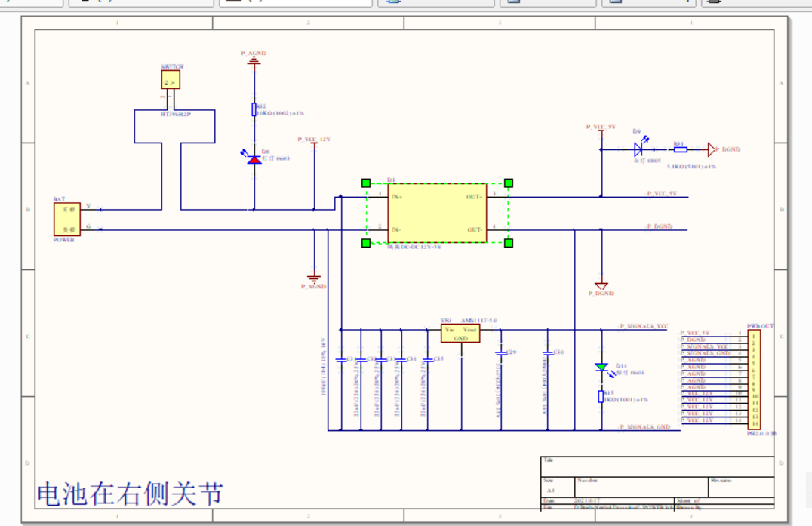The image size is (812, 526).
Task: Click the P_SIGNALS_VCC label at PWROUT pin 3
Action: [x=705, y=346]
